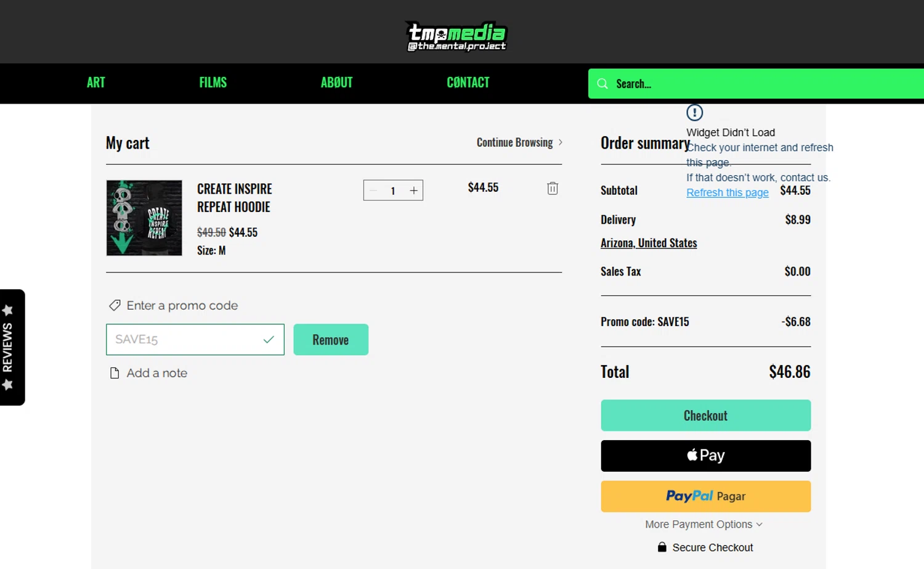The image size is (924, 569).
Task: Click the promo discount -$6.68
Action: [x=796, y=322]
